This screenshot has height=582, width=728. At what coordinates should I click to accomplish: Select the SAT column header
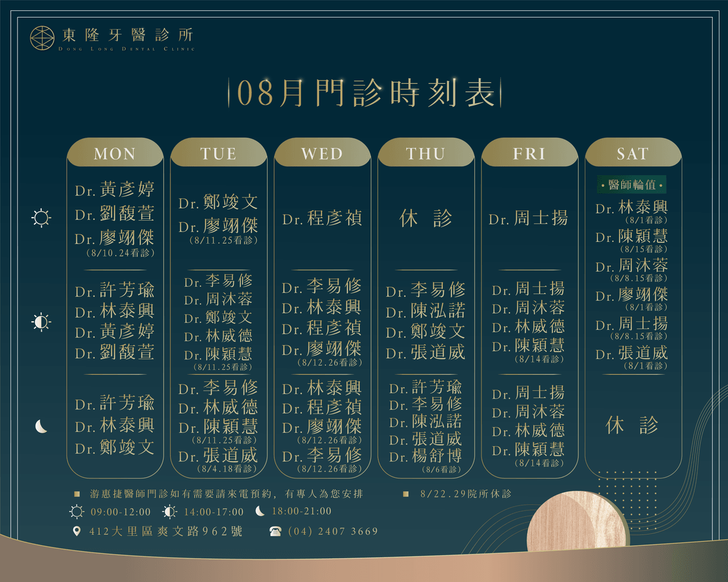tap(633, 153)
